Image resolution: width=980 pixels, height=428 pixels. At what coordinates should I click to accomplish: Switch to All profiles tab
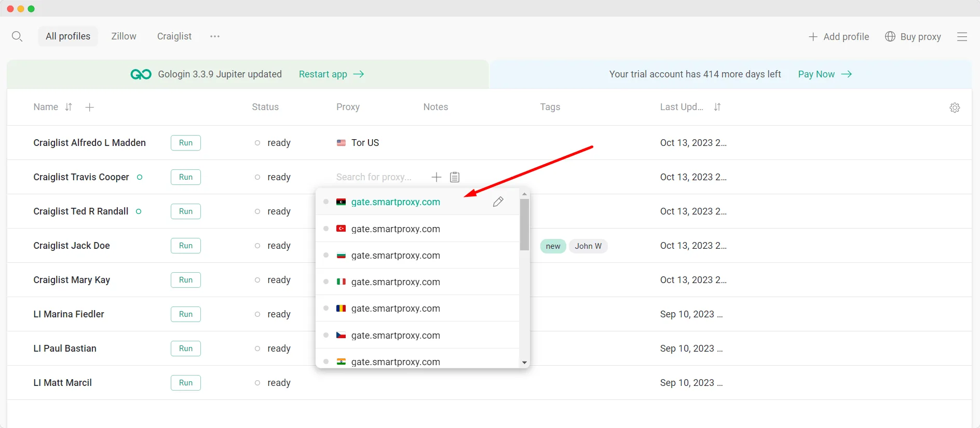[x=68, y=36]
